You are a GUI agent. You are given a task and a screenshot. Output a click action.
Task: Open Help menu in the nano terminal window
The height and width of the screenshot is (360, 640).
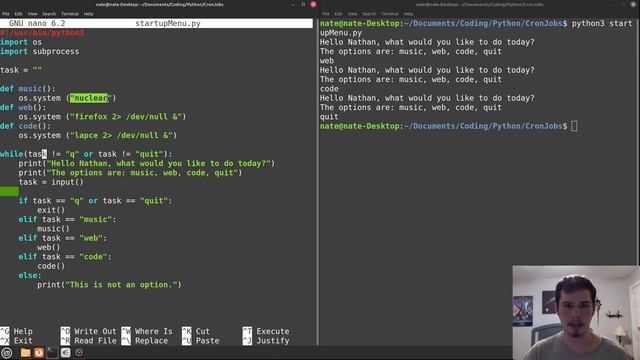coord(88,14)
